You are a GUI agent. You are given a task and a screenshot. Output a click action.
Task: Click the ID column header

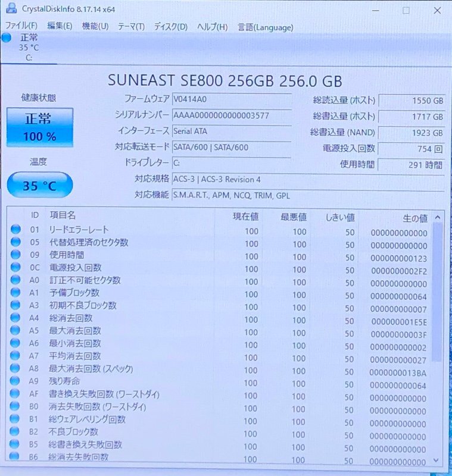pyautogui.click(x=35, y=215)
